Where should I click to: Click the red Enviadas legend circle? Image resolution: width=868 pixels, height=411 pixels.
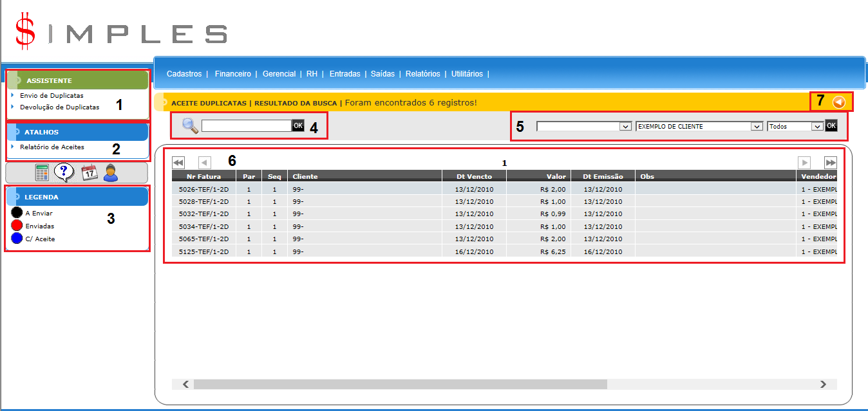coord(17,226)
